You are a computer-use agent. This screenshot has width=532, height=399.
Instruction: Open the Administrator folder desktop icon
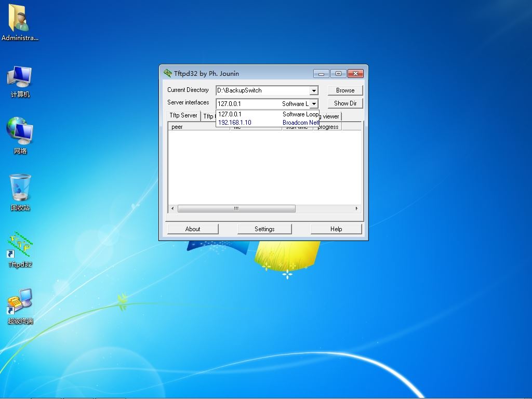(x=20, y=22)
